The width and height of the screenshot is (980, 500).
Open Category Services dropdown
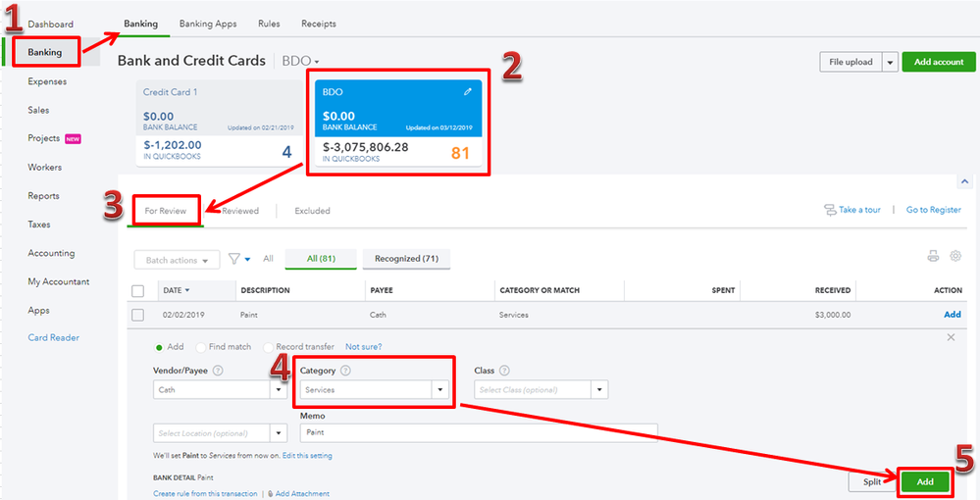(x=440, y=390)
